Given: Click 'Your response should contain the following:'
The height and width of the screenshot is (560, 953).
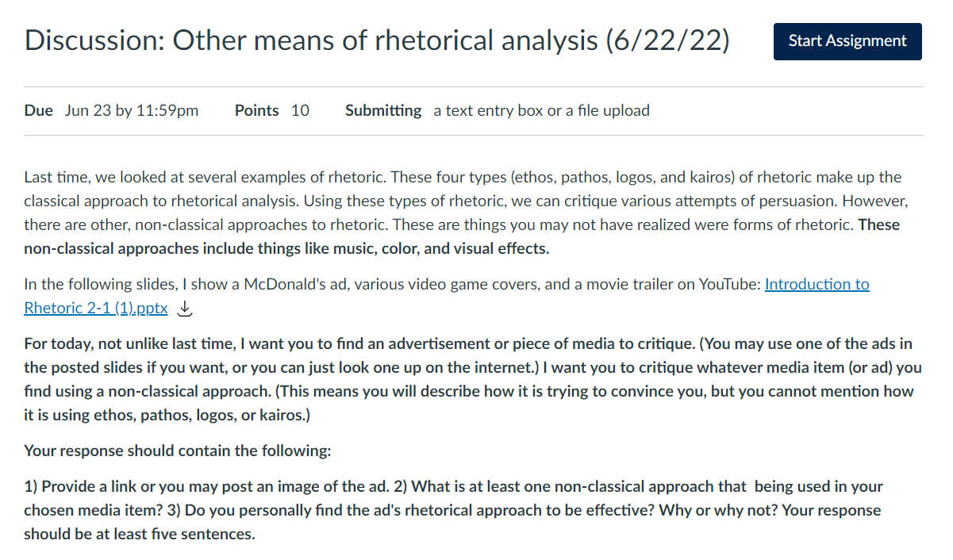Looking at the screenshot, I should tap(178, 451).
